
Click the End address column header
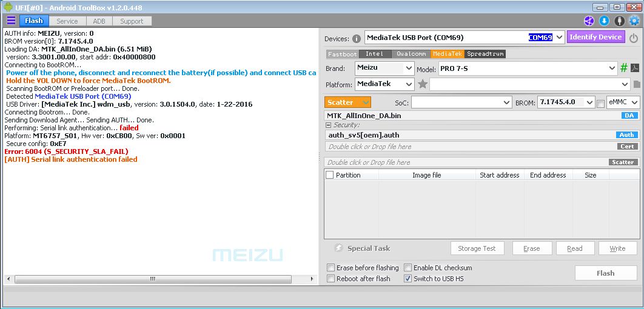[x=548, y=175]
